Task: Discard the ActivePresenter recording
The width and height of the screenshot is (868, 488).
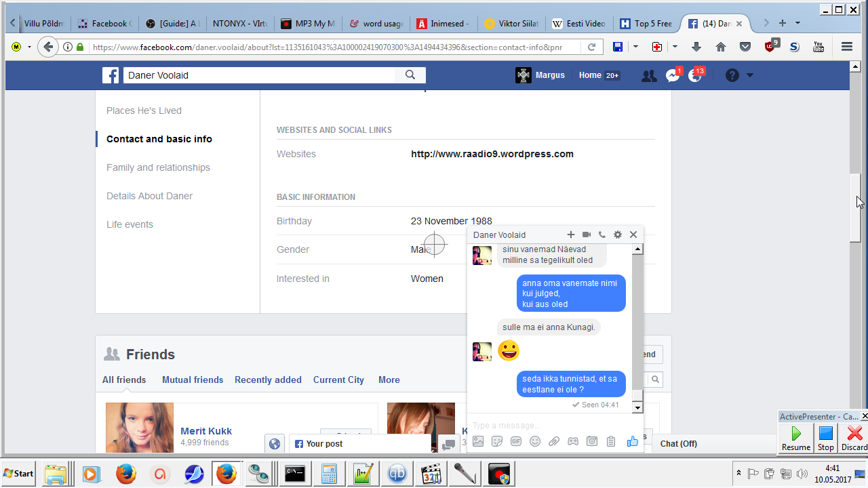Action: click(854, 437)
